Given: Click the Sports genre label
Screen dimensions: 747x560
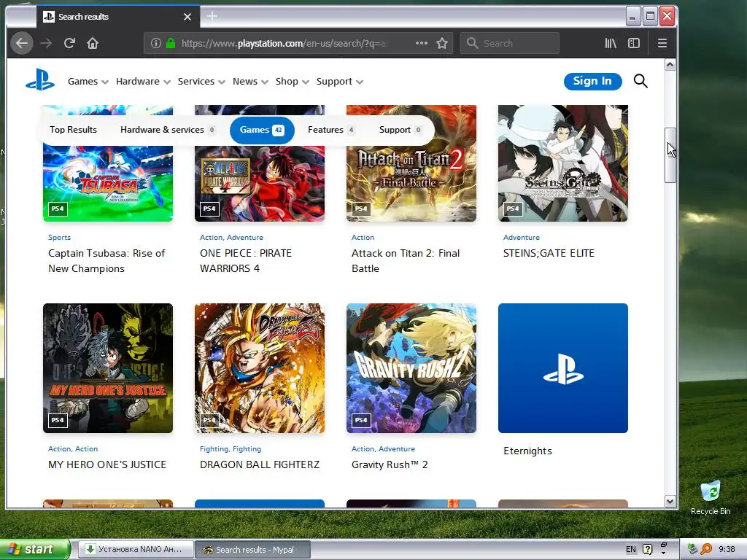Looking at the screenshot, I should 60,237.
